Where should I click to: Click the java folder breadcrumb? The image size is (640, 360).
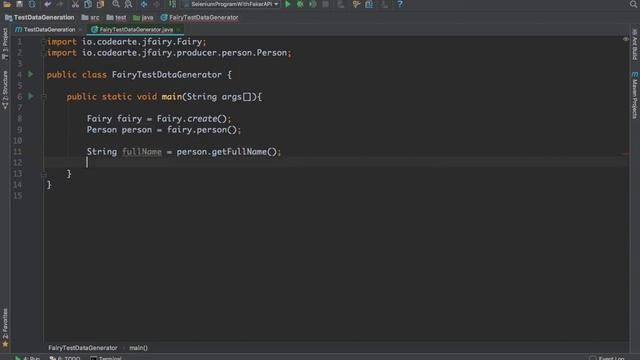click(x=143, y=18)
